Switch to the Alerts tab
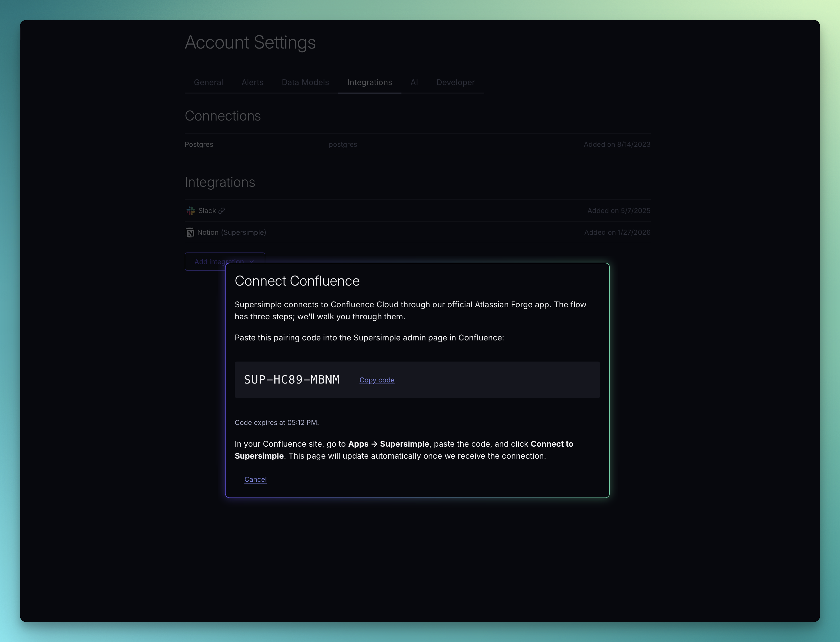This screenshot has height=642, width=840. click(252, 82)
